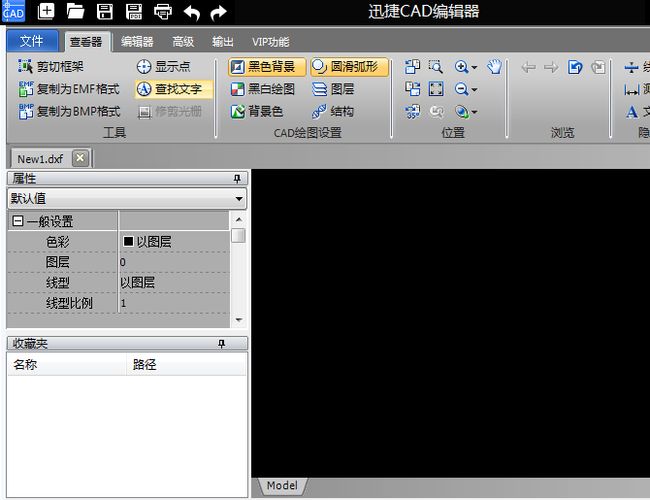650x500 pixels.
Task: Toggle 黑白绘图 black and white drawing
Action: click(x=263, y=89)
